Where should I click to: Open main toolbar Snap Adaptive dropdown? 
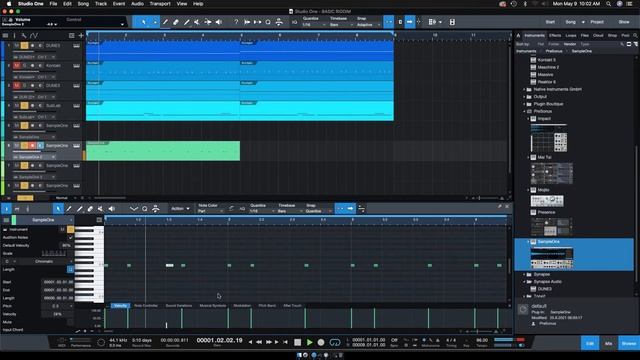(x=368, y=25)
